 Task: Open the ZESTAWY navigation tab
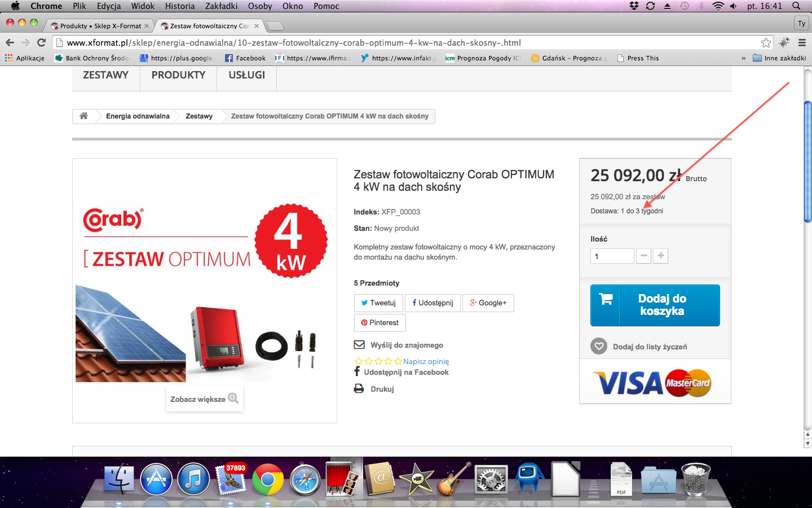pos(106,75)
